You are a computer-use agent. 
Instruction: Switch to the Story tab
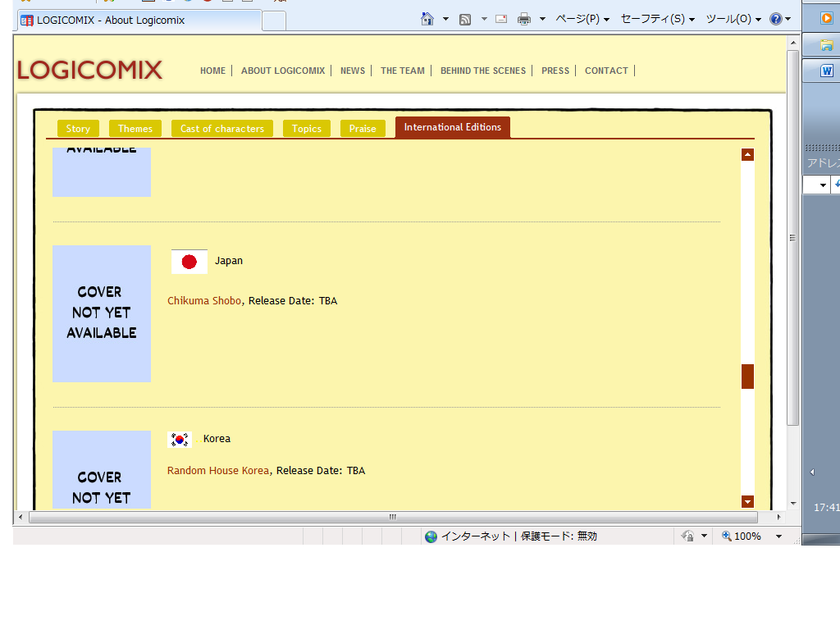pos(78,129)
